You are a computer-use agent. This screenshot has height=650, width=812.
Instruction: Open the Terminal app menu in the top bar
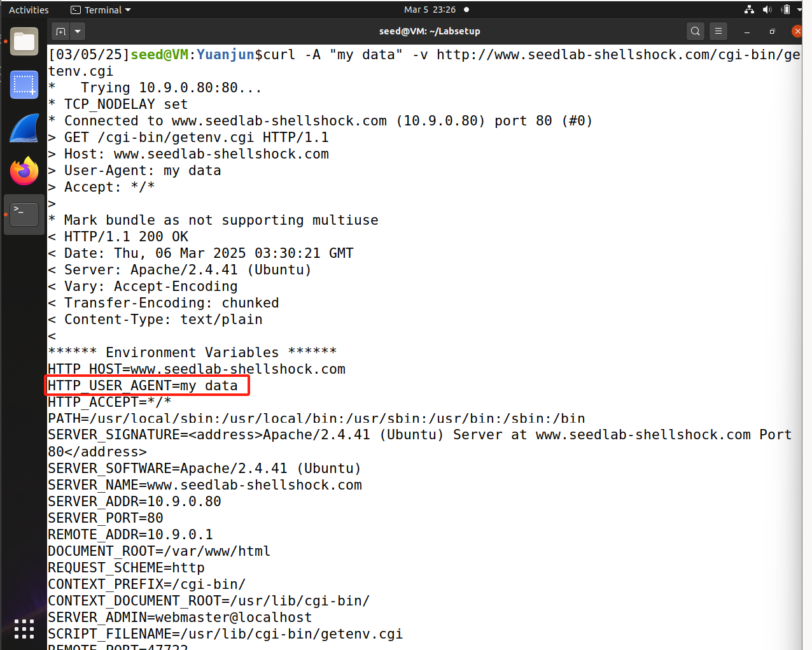click(100, 10)
